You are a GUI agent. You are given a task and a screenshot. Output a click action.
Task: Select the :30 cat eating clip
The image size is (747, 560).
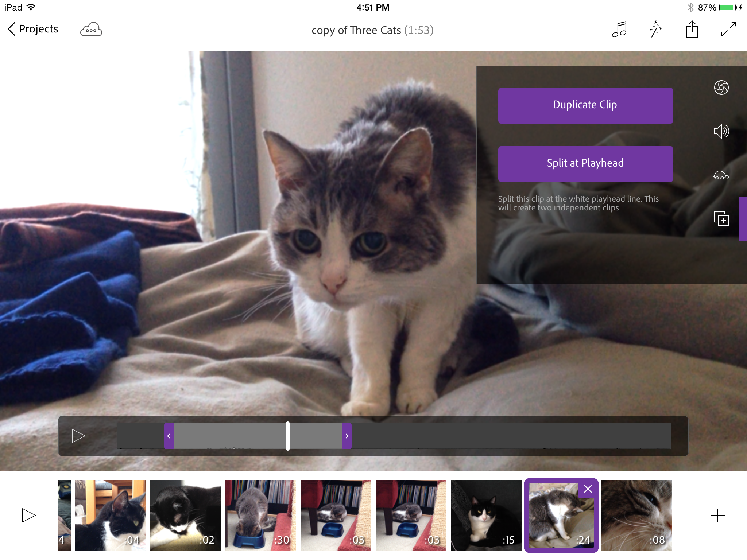261,515
